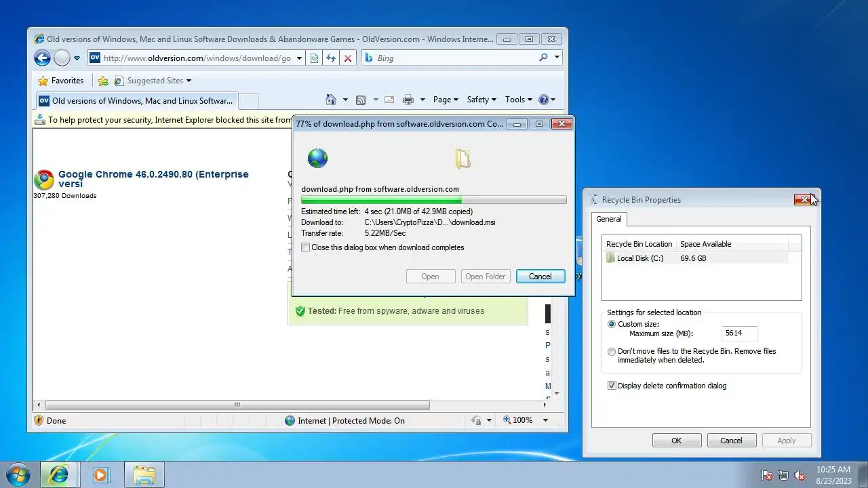Open the Favorites star button
This screenshot has width=868, height=488.
(x=61, y=81)
